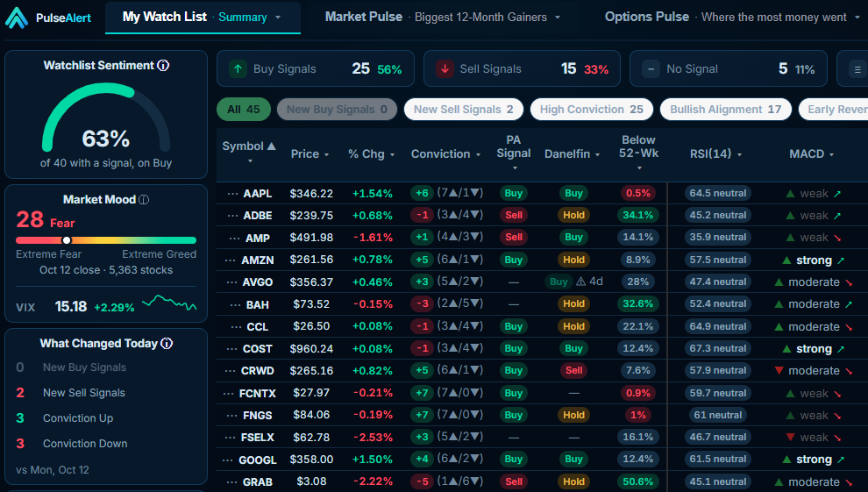Toggle the New Sell Signals 2 filter chip

(x=463, y=110)
